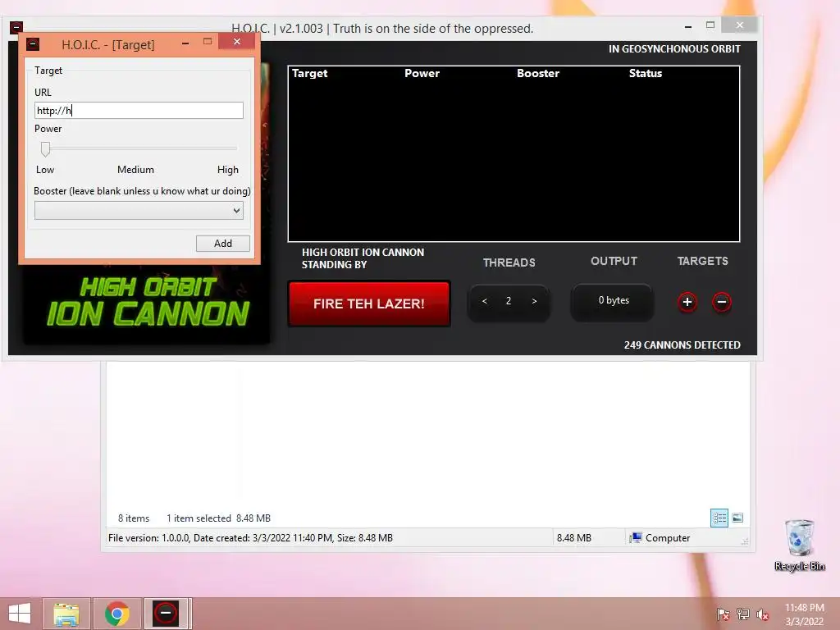Minimize the main H.O.I.C. window
The image size is (840, 630).
[688, 26]
